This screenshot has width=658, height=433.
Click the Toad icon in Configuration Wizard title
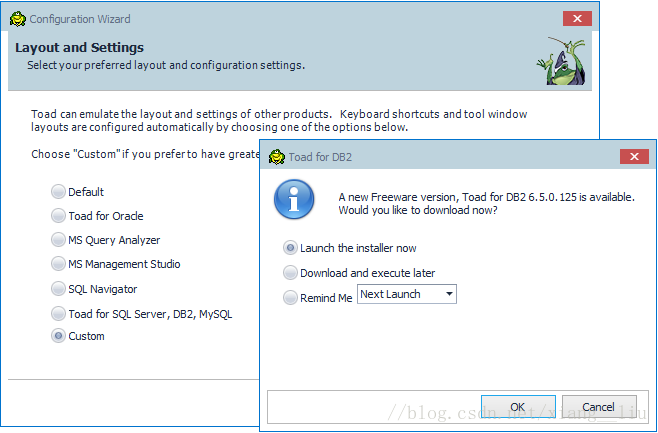pyautogui.click(x=18, y=19)
